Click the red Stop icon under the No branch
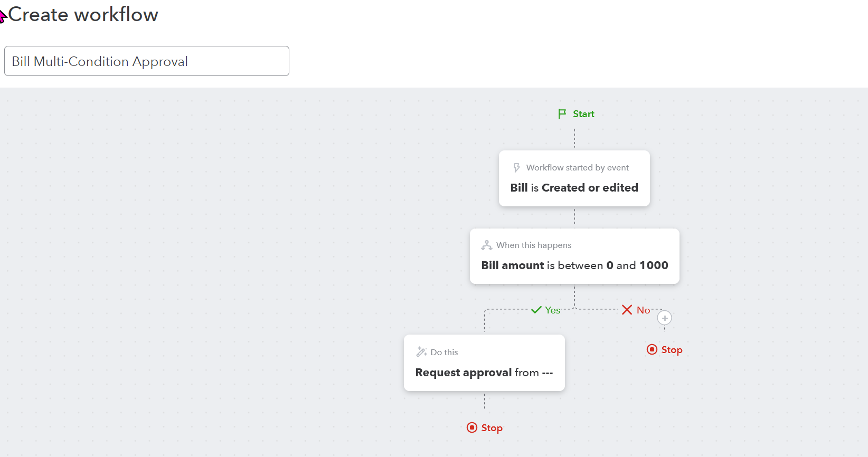The width and height of the screenshot is (868, 457). click(x=652, y=349)
